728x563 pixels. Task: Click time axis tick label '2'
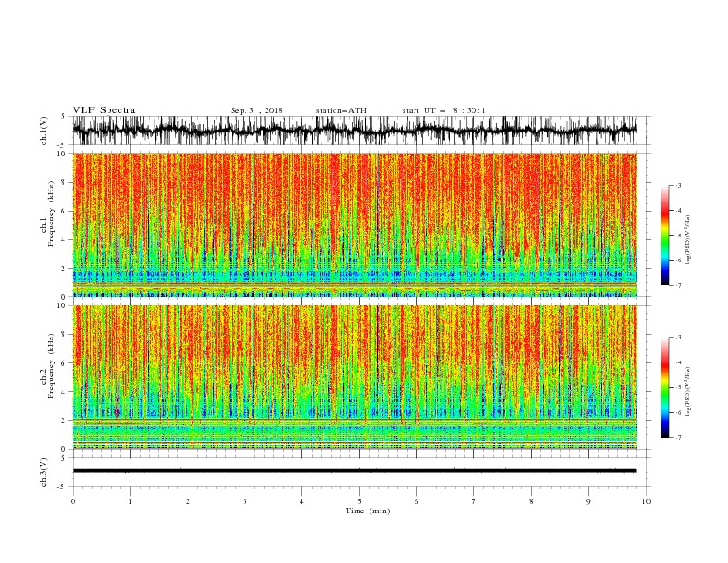tap(188, 501)
